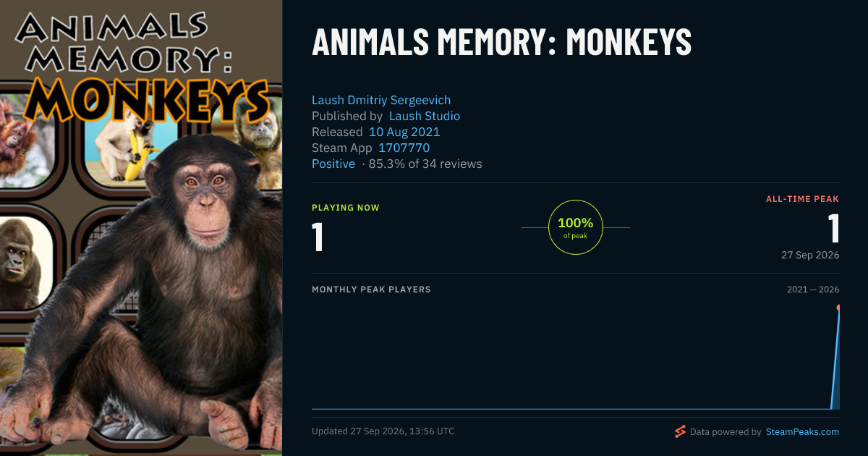
Task: Click the All-Time Peak value
Action: (833, 228)
